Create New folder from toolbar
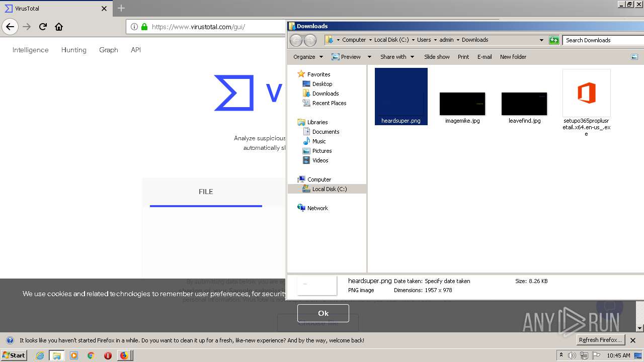The width and height of the screenshot is (644, 362). pyautogui.click(x=513, y=57)
